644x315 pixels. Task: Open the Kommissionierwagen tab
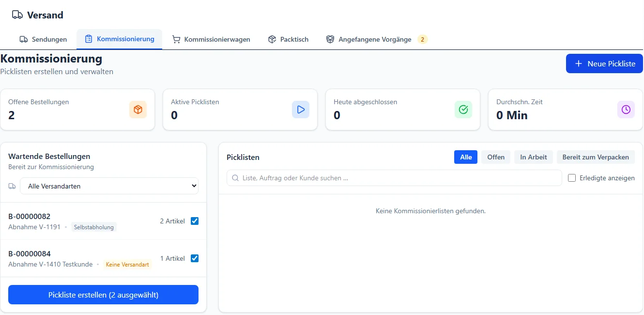tap(211, 39)
